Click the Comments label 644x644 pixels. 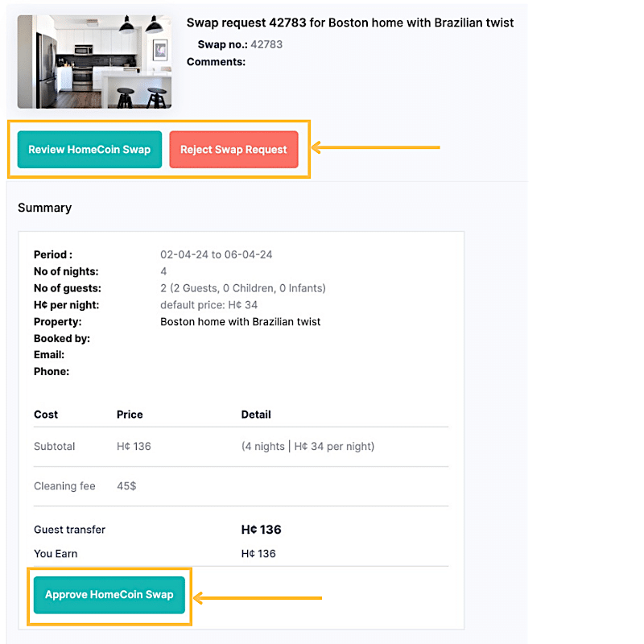pos(216,62)
